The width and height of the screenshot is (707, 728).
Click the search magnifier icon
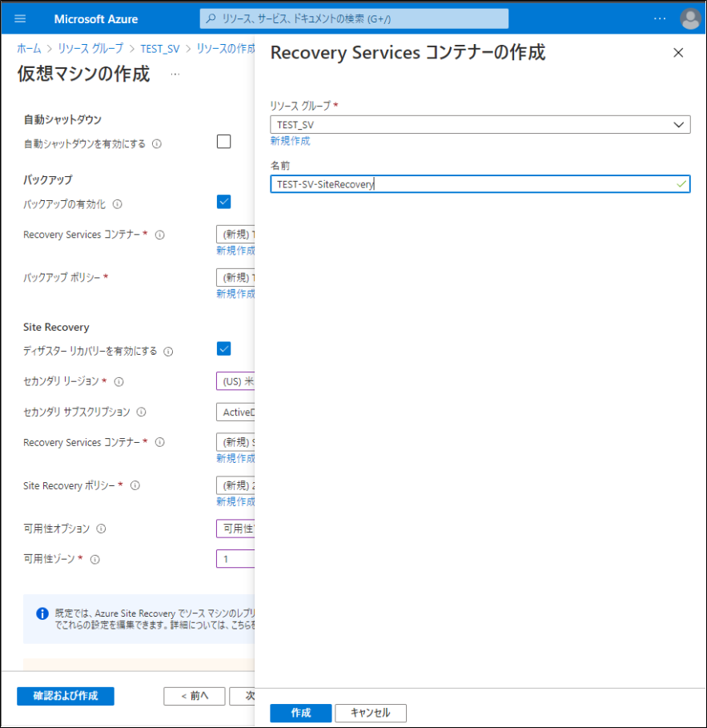(211, 18)
